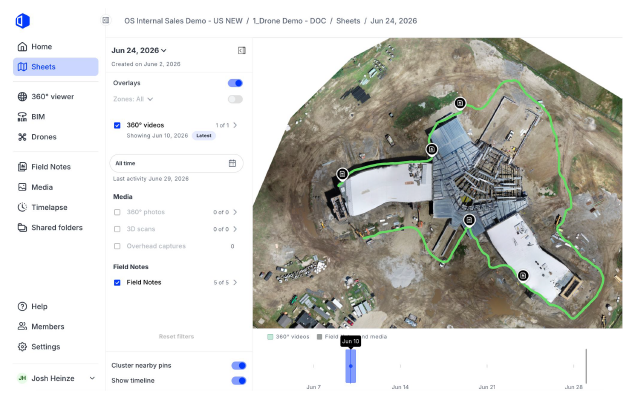The height and width of the screenshot is (393, 637).
Task: Open the 360° viewer globe icon
Action: [x=22, y=97]
